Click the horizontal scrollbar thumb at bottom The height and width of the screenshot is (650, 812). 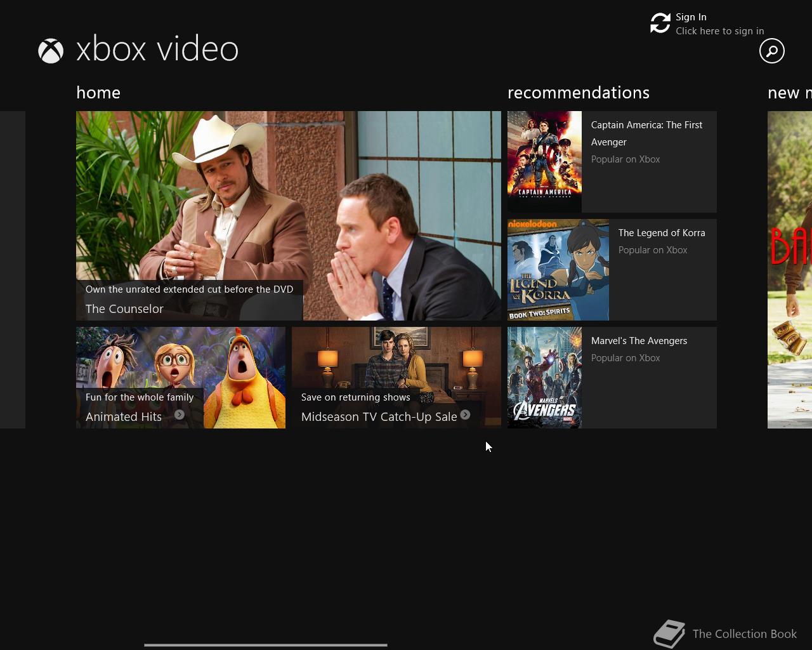[266, 645]
